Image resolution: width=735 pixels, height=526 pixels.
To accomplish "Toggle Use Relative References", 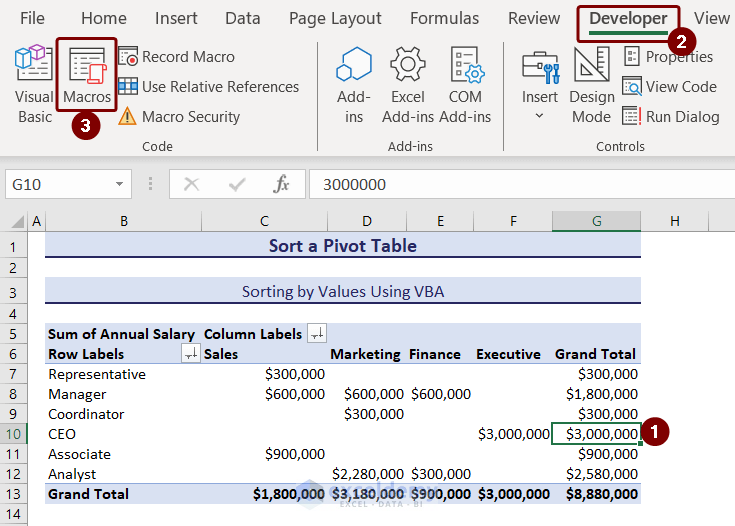I will pyautogui.click(x=208, y=87).
